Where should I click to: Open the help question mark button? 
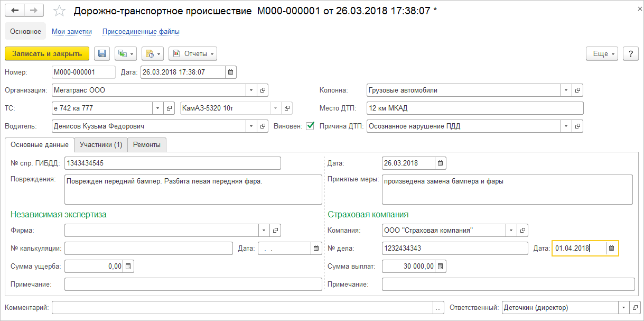pyautogui.click(x=631, y=53)
